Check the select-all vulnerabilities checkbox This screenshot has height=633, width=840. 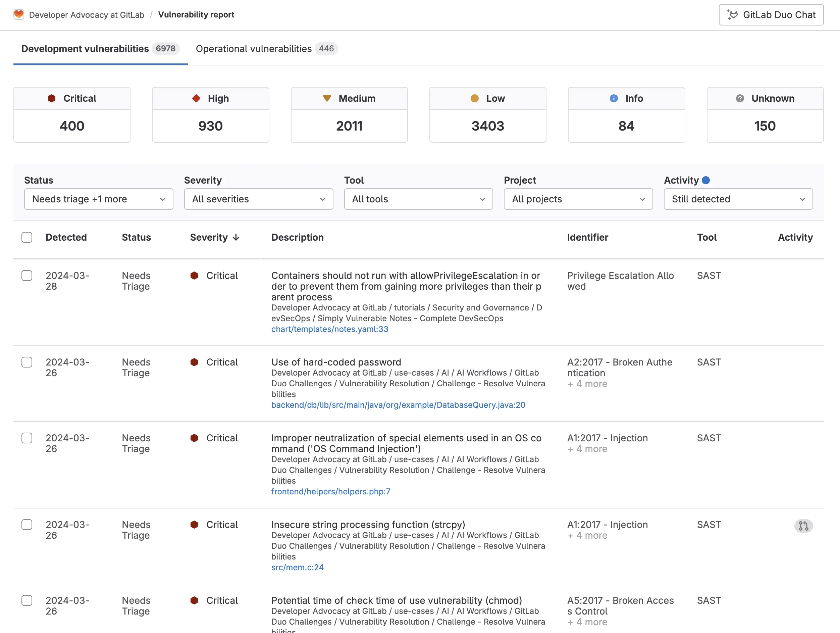coord(27,237)
